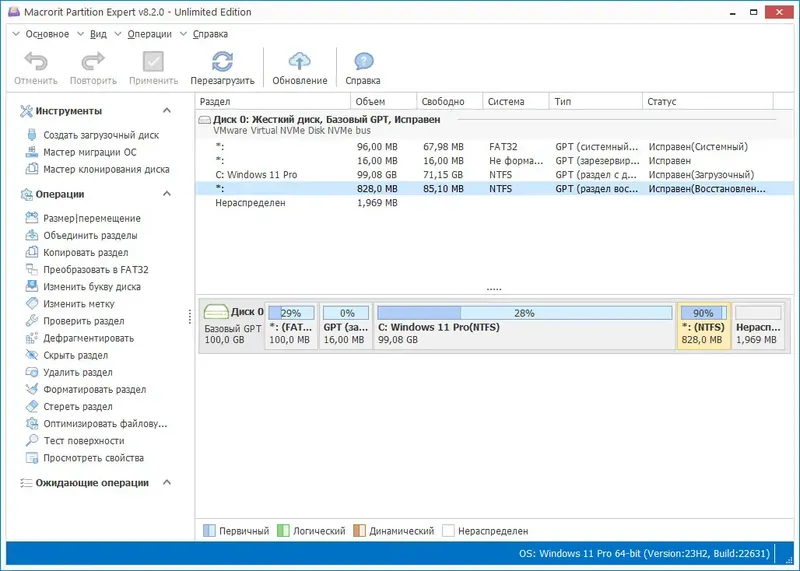Click the Справка chat bubble toolbar icon
The height and width of the screenshot is (571, 800).
363,62
